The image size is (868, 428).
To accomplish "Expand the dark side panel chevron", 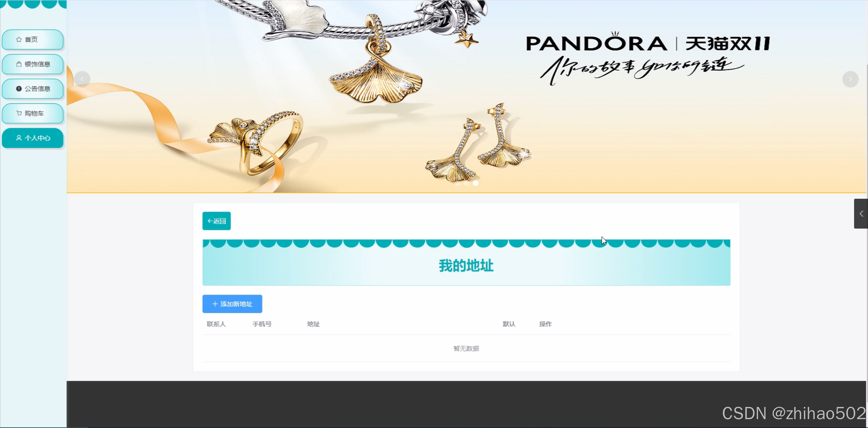I will click(x=861, y=214).
